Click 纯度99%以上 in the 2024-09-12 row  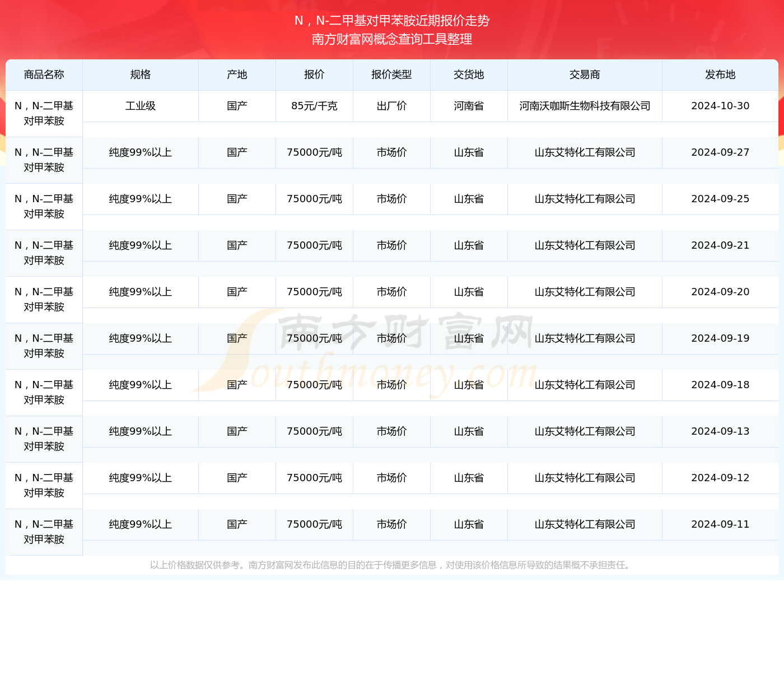click(x=141, y=478)
